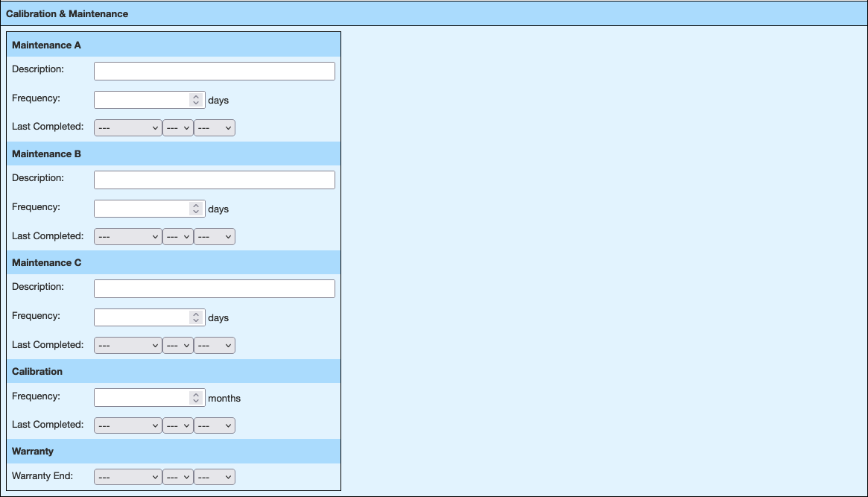Open Maintenance A Last Completed day dropdown

(178, 128)
